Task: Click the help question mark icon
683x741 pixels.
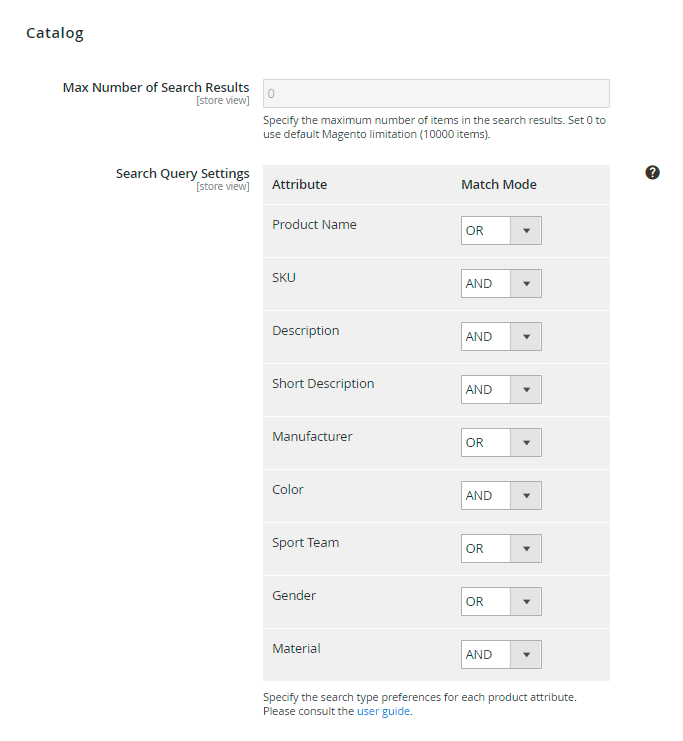Action: 652,173
